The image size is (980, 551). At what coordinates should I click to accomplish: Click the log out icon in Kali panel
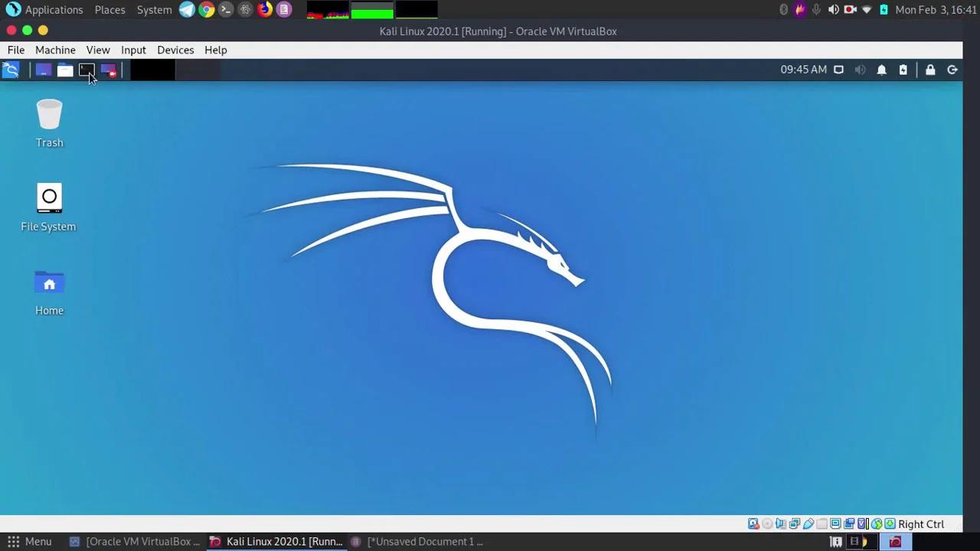click(952, 70)
